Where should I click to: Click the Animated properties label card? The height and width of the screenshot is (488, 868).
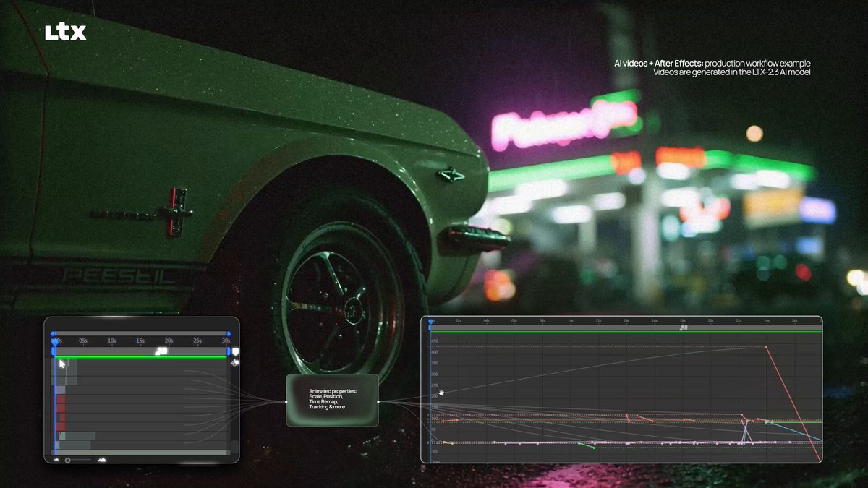click(332, 400)
